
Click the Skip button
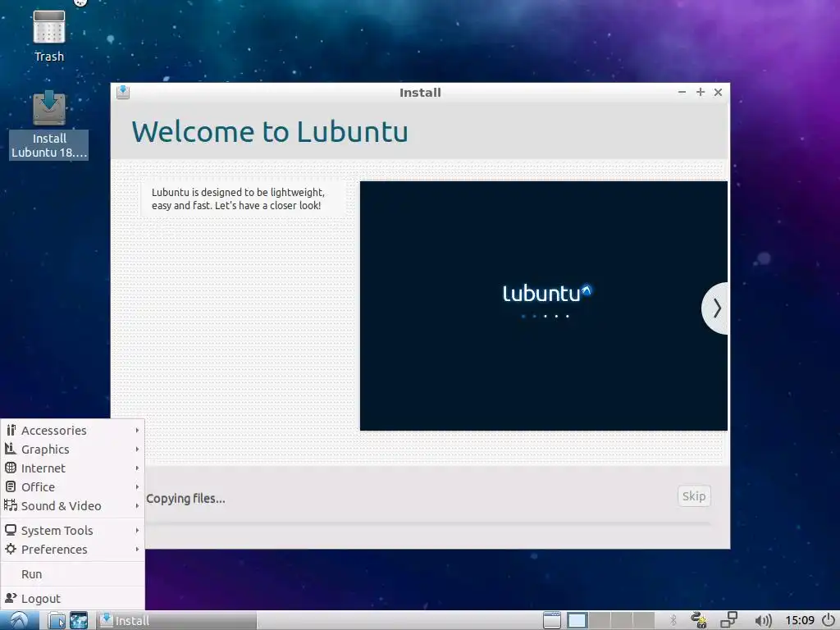(x=694, y=496)
